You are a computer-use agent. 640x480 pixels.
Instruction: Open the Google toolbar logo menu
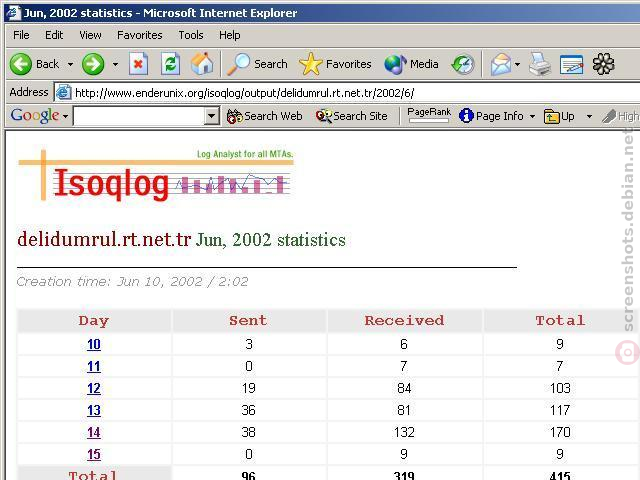tap(39, 116)
